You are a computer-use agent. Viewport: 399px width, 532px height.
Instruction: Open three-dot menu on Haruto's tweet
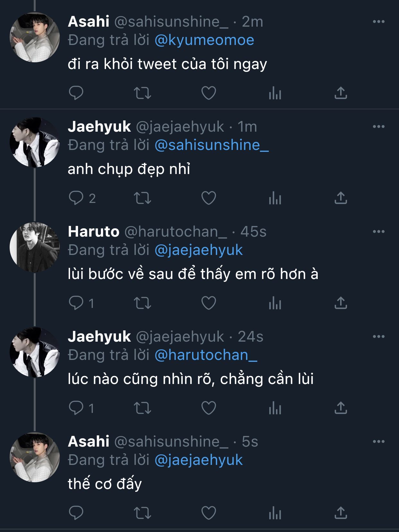(378, 231)
